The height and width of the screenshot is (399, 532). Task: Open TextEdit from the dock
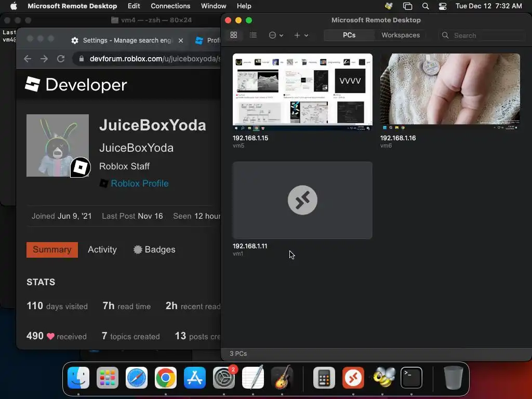coord(253,378)
